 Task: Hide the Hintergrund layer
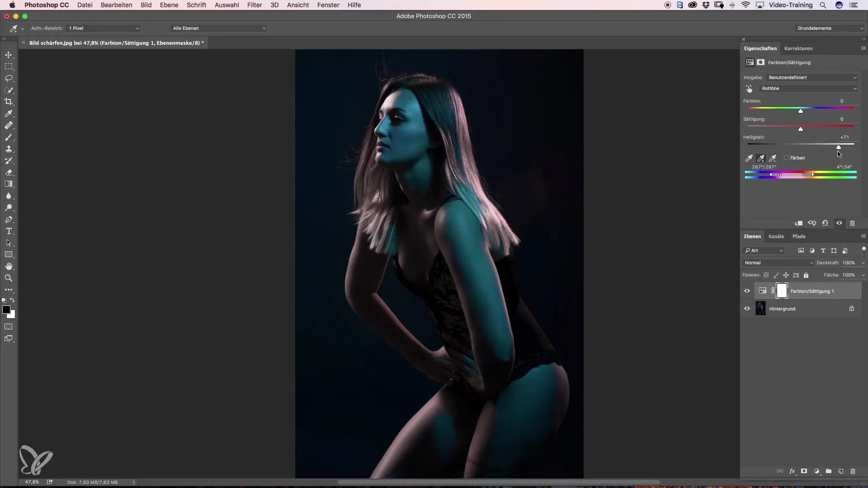pos(747,309)
